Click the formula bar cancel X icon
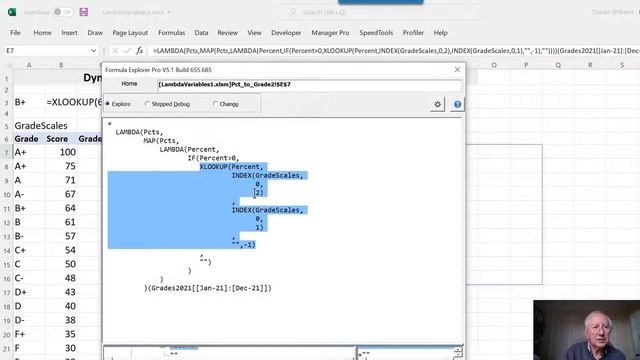The image size is (640, 360). click(x=115, y=51)
